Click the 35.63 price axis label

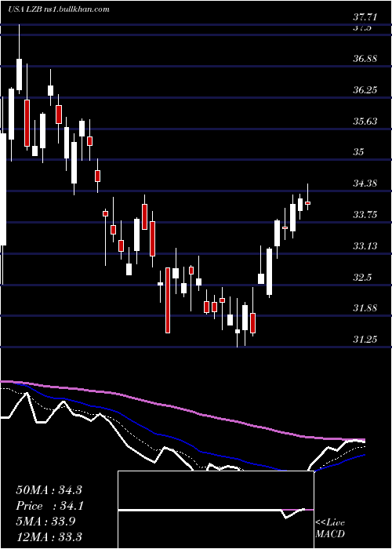pos(365,121)
